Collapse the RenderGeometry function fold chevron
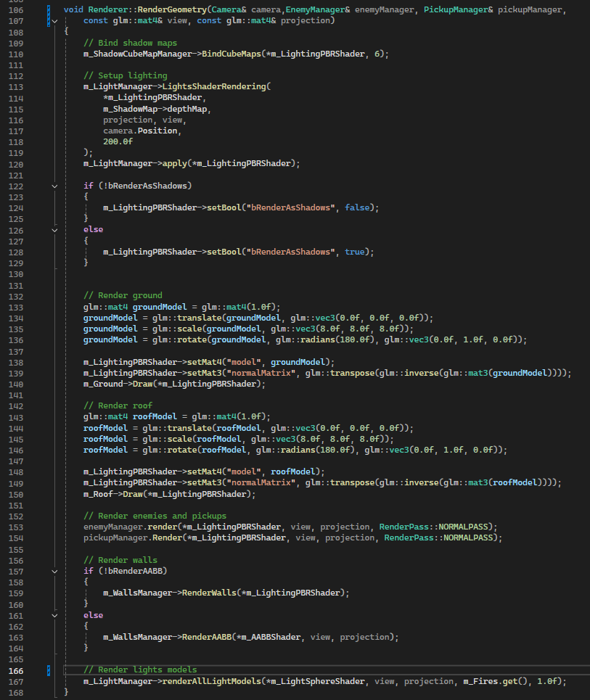The image size is (590, 700). tap(56, 20)
